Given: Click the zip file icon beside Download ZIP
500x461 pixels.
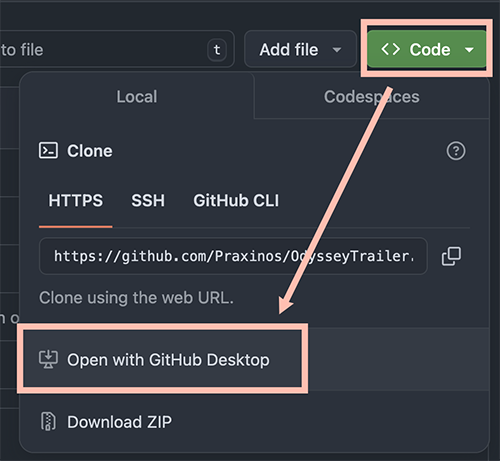Looking at the screenshot, I should click(x=48, y=422).
